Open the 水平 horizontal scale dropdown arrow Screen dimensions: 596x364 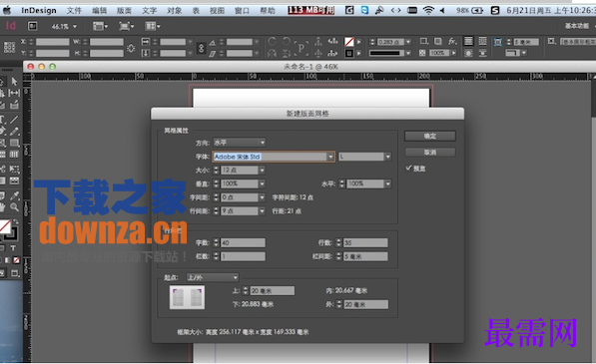(x=387, y=183)
